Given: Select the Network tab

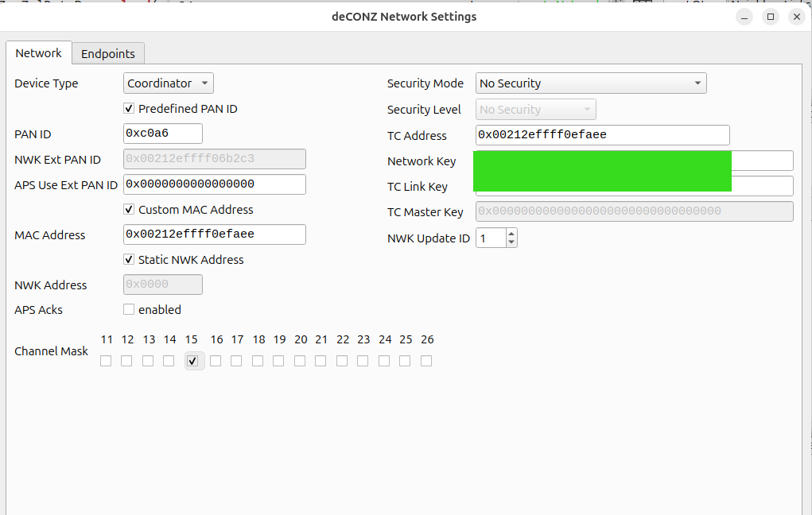Looking at the screenshot, I should coord(38,52).
